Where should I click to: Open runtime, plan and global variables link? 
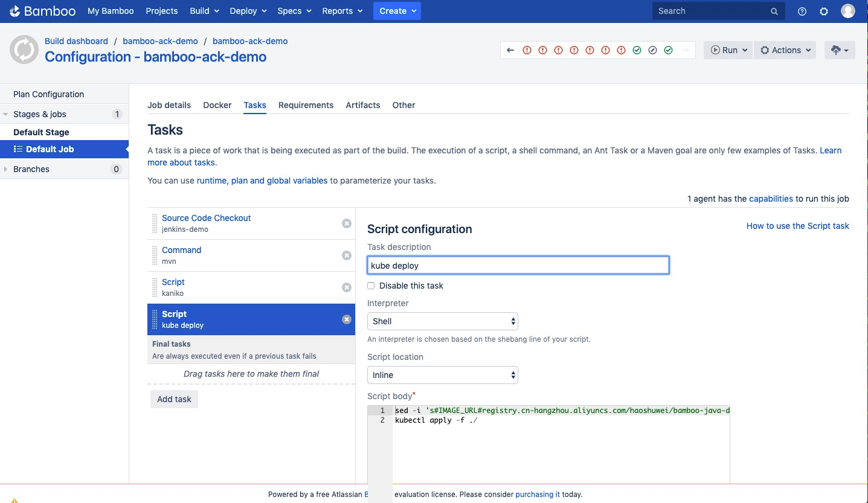coord(262,181)
